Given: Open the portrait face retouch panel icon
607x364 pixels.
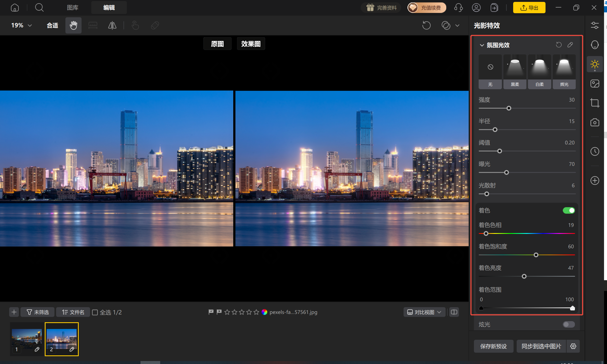Looking at the screenshot, I should click(595, 45).
